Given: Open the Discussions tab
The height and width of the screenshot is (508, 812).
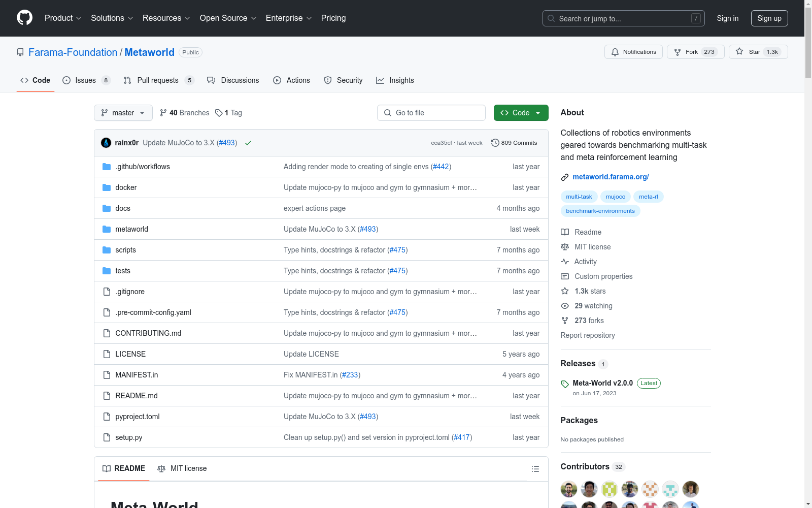Looking at the screenshot, I should [x=233, y=80].
